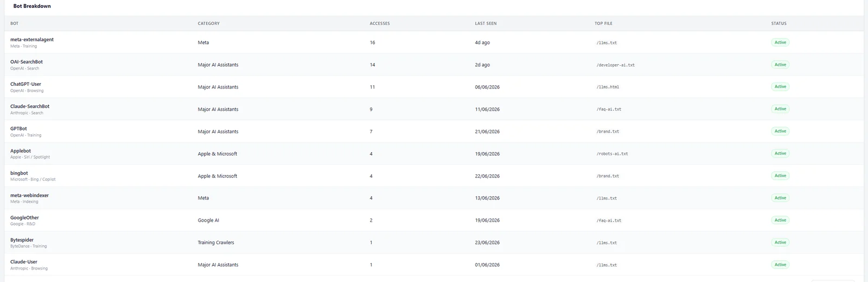Select the Applebot bot name

coord(21,151)
